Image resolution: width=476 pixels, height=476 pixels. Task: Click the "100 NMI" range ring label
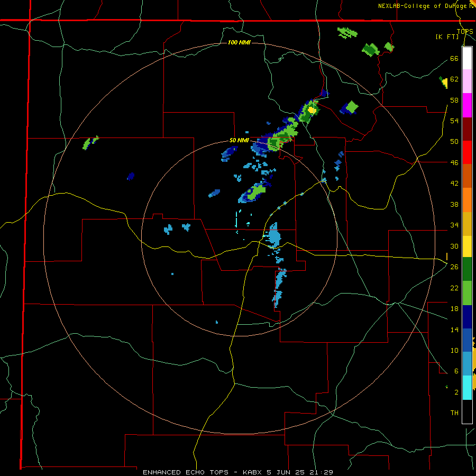pyautogui.click(x=239, y=42)
